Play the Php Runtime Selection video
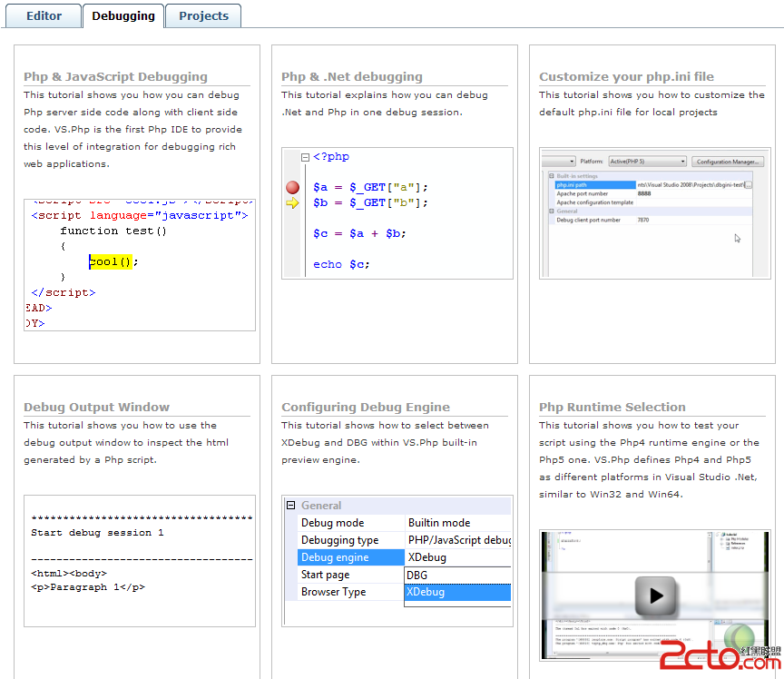784x679 pixels. pyautogui.click(x=655, y=595)
